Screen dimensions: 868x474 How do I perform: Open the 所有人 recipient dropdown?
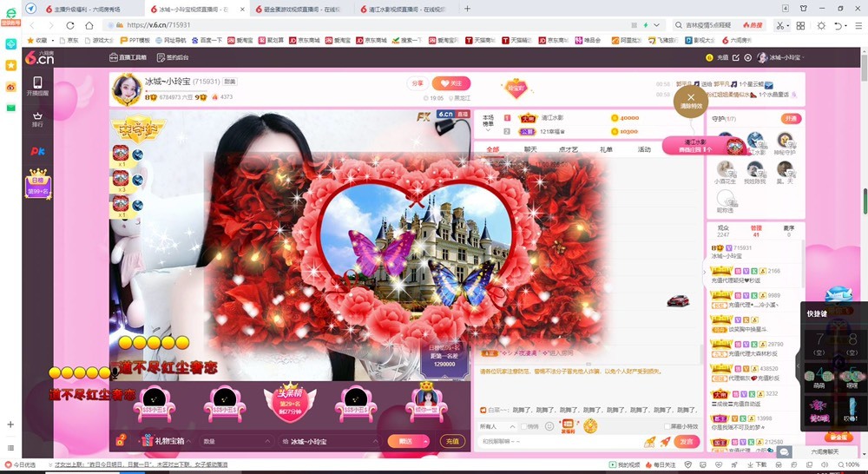[x=497, y=426]
